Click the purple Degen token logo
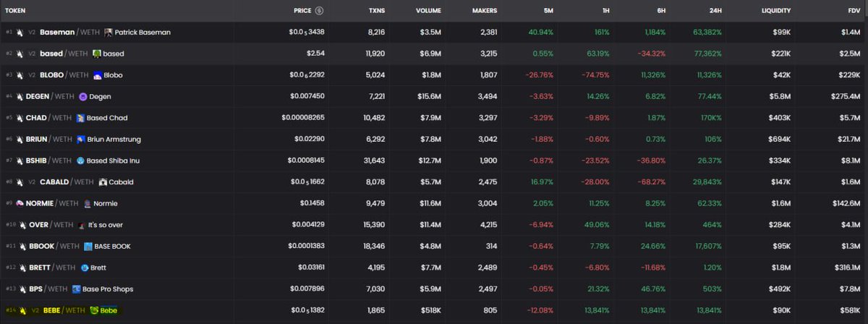 tap(83, 96)
